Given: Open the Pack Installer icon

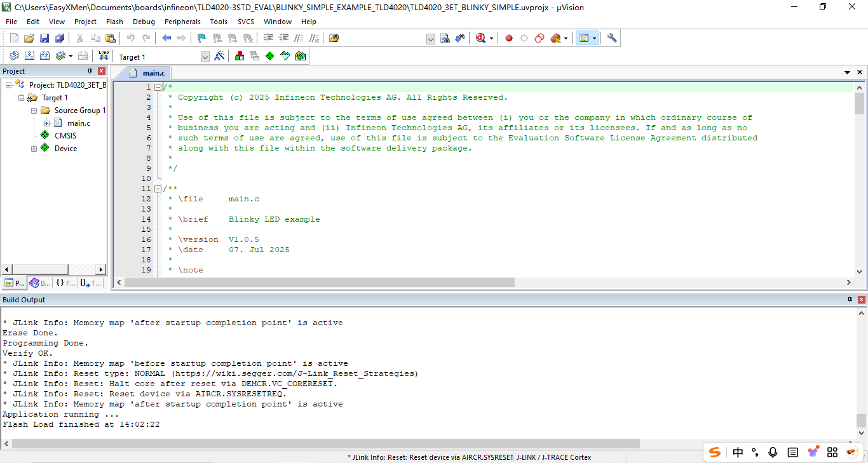Looking at the screenshot, I should [x=301, y=56].
